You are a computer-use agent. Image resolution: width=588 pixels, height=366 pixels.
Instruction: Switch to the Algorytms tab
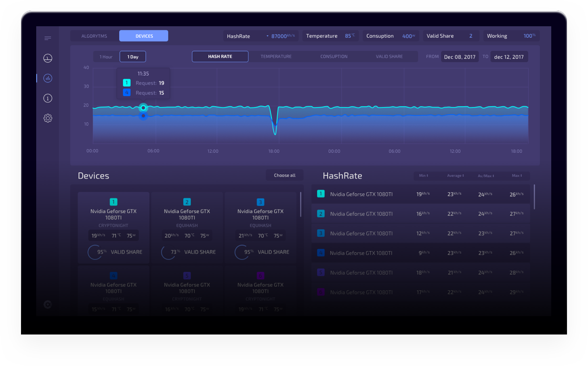(x=94, y=36)
